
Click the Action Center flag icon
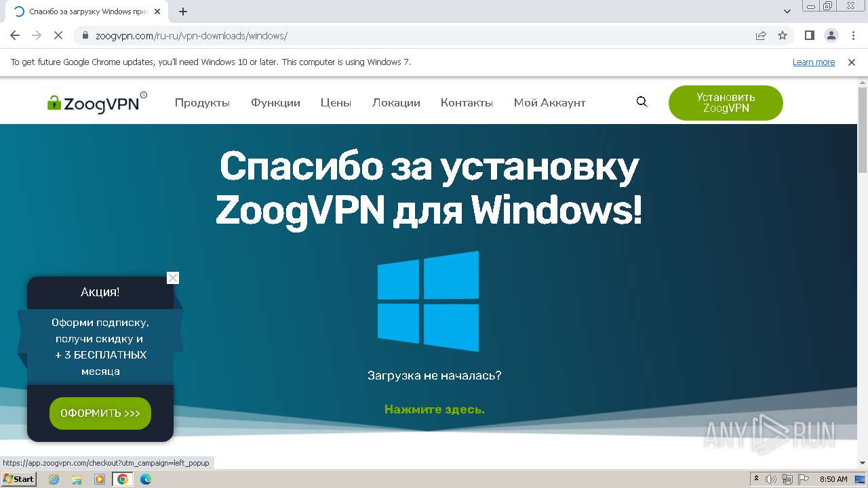tap(804, 479)
